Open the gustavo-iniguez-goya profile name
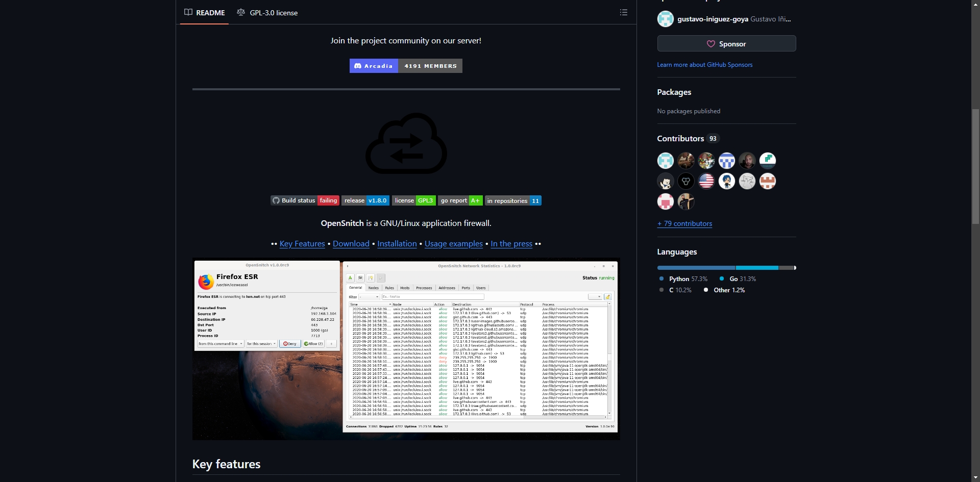Viewport: 980px width, 482px height. pos(713,19)
